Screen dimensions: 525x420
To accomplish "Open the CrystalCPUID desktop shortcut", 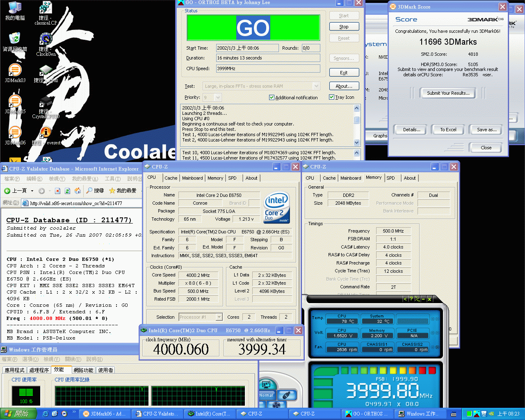I will [46, 107].
